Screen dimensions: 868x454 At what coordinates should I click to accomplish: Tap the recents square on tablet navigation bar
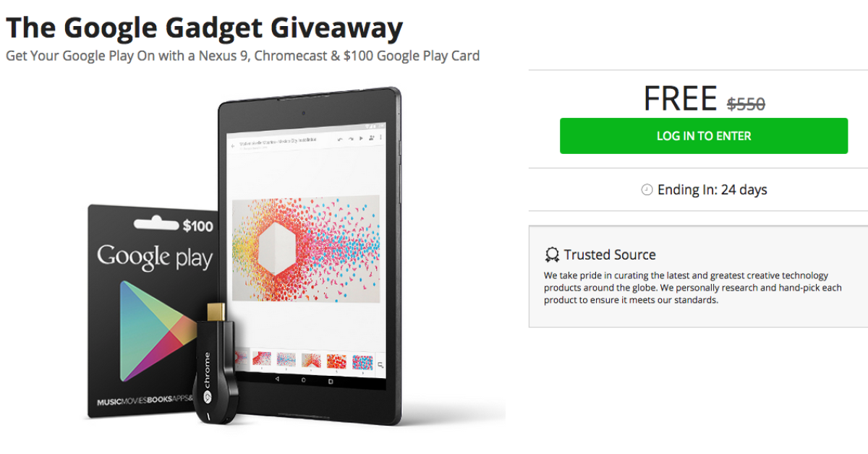(331, 380)
